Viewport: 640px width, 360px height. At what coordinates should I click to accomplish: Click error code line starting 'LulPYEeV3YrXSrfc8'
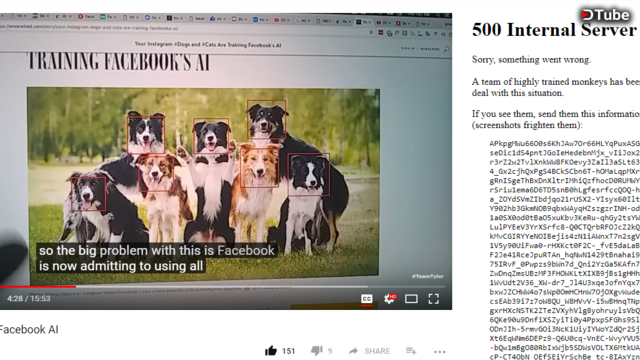(x=564, y=227)
